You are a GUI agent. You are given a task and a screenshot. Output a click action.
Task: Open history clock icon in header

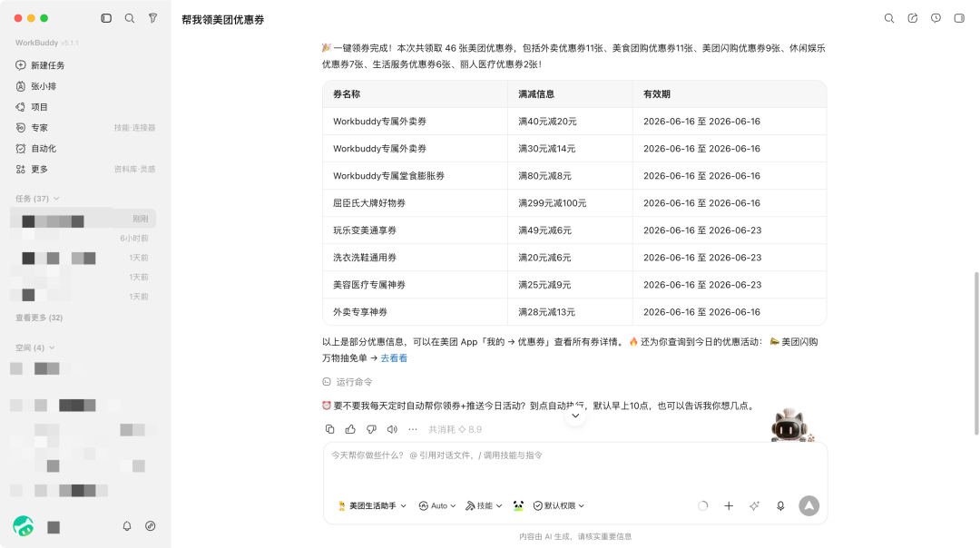936,18
